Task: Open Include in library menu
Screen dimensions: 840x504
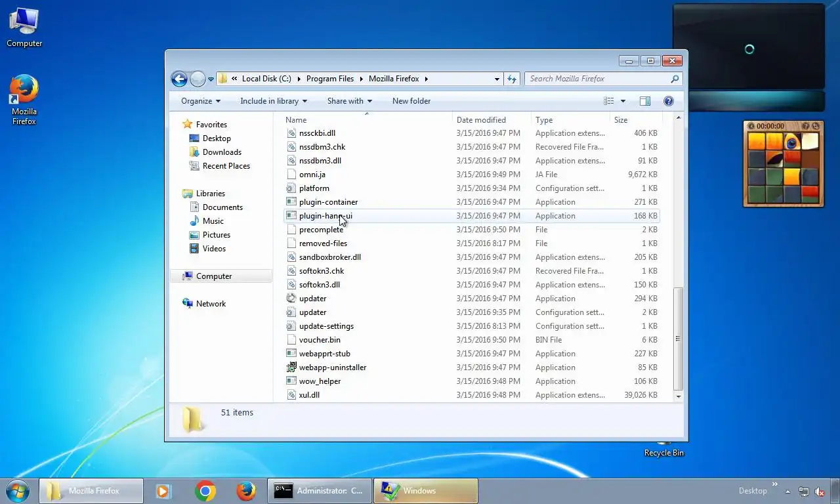Action: point(274,101)
